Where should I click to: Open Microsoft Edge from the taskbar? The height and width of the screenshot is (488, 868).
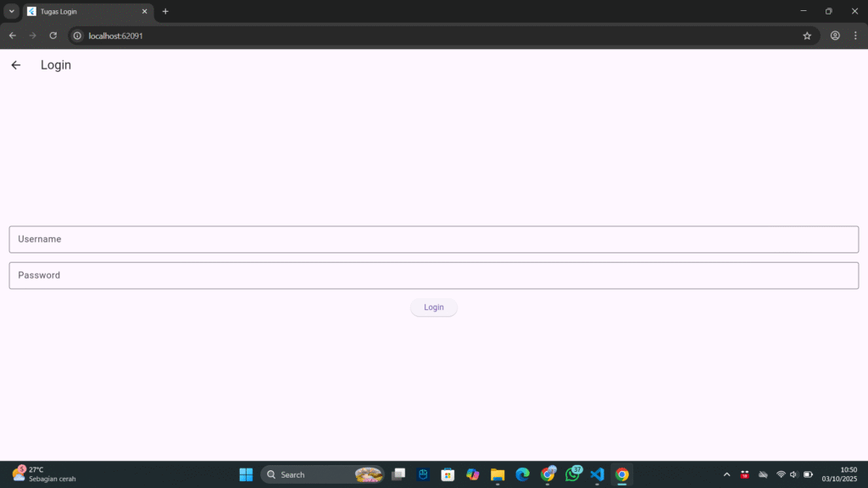(x=522, y=474)
